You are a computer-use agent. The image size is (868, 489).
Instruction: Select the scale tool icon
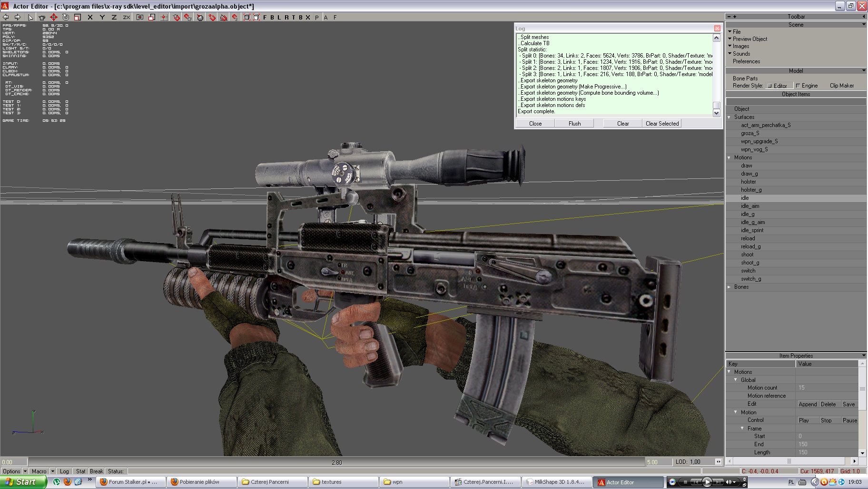[x=78, y=17]
